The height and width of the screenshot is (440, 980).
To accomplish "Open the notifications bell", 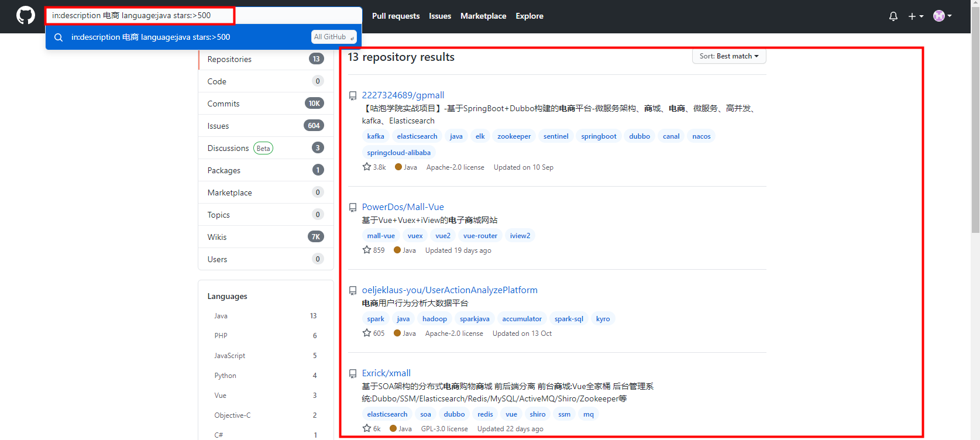I will tap(893, 16).
